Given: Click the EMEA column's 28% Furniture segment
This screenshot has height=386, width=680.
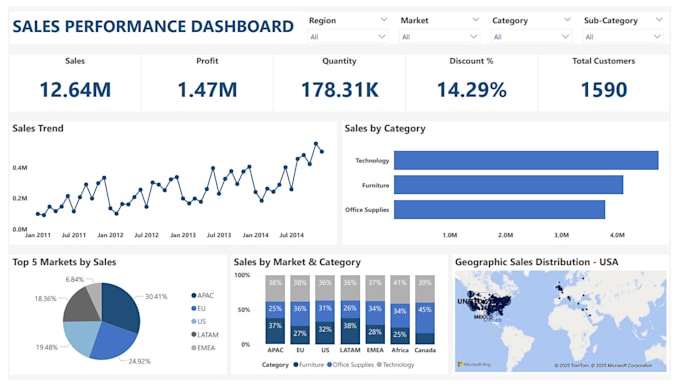Looking at the screenshot, I should (x=375, y=334).
